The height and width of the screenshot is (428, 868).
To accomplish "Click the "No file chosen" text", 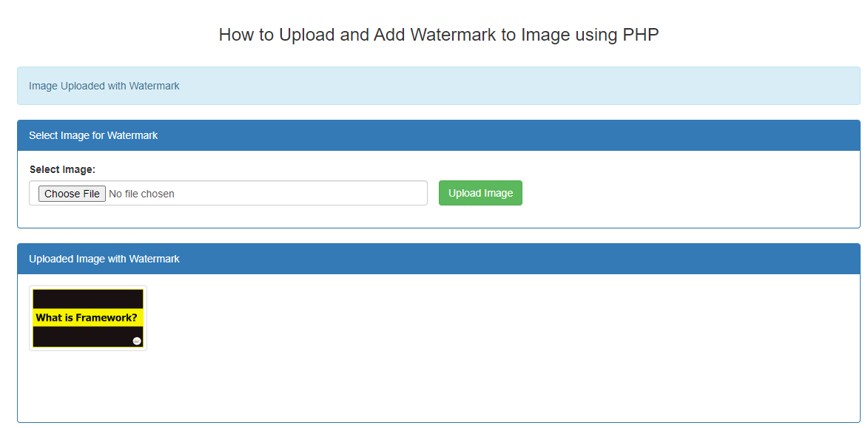I will [141, 194].
